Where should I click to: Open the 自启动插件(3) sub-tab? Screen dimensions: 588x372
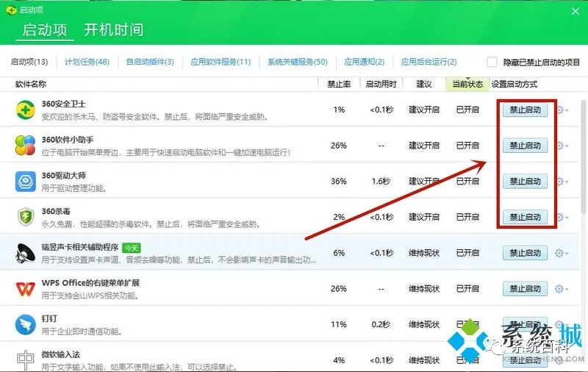(150, 62)
